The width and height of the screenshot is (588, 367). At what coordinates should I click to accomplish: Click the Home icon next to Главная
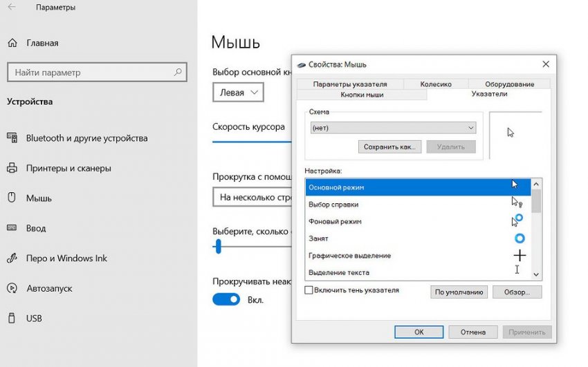click(12, 42)
